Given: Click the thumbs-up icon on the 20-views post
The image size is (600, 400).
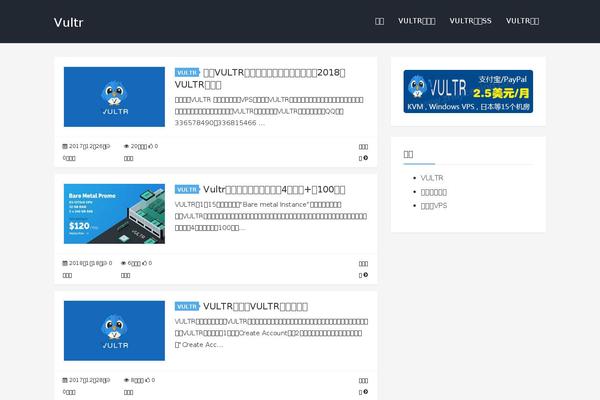Looking at the screenshot, I should (x=150, y=146).
